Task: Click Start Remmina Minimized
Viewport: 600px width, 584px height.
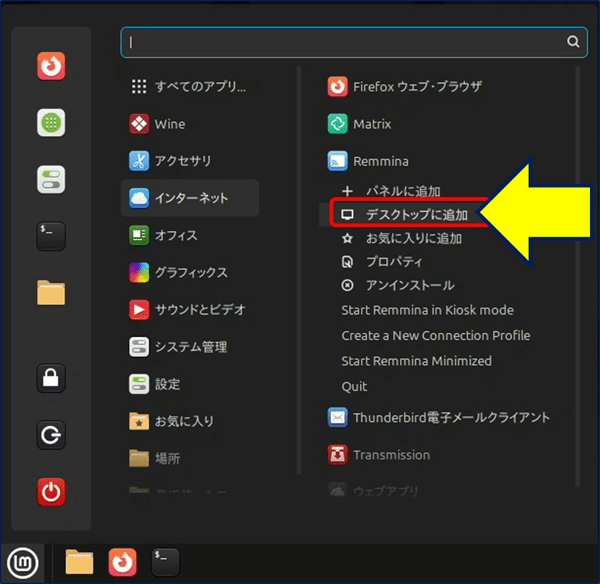Action: tap(416, 361)
